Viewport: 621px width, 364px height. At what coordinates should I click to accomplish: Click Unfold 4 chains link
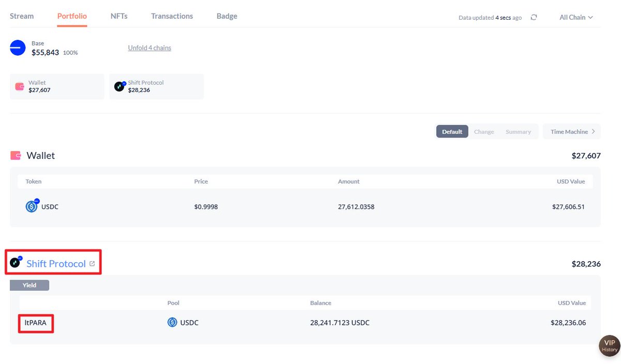point(150,48)
